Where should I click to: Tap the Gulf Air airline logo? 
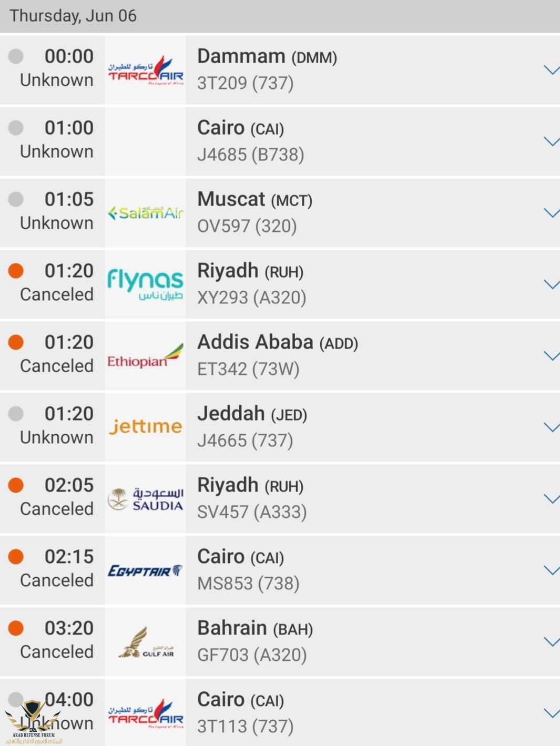point(146,642)
